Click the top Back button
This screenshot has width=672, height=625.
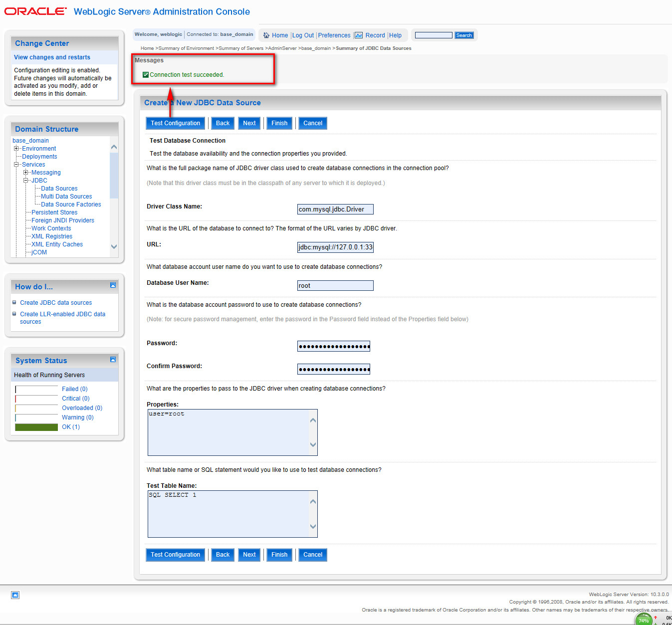pos(223,123)
